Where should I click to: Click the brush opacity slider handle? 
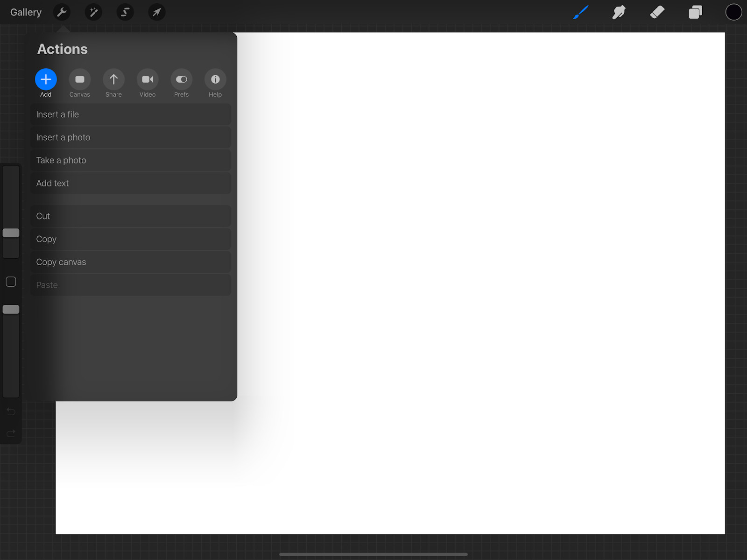pyautogui.click(x=11, y=309)
